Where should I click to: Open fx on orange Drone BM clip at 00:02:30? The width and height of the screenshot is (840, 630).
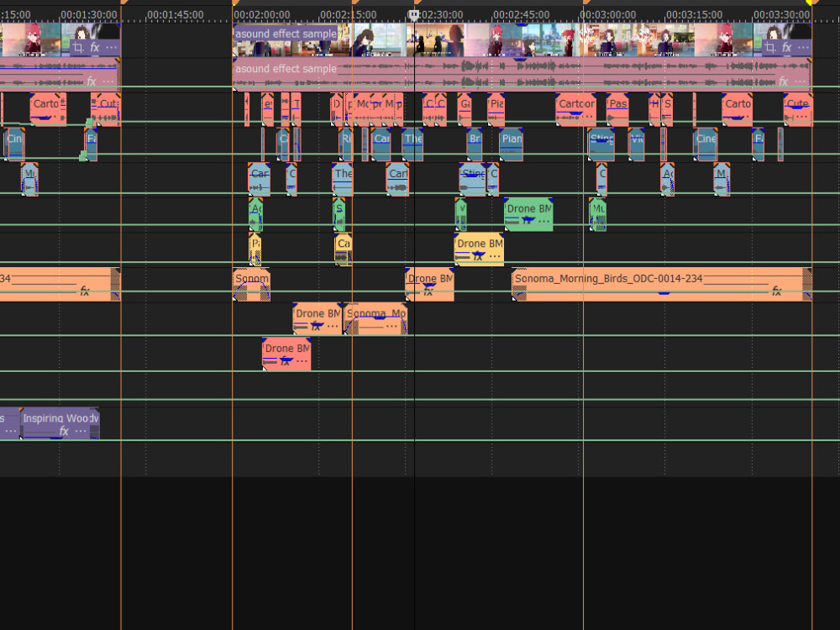coord(428,291)
